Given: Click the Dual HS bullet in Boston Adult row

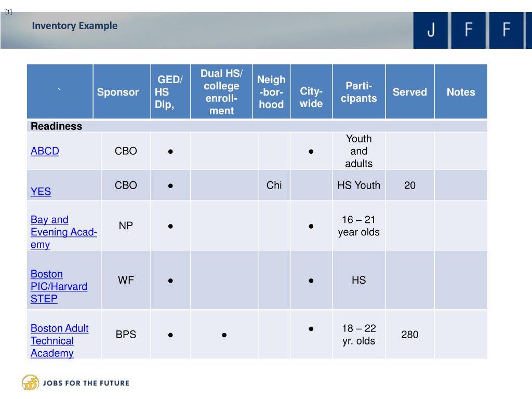Looking at the screenshot, I should click(x=224, y=335).
